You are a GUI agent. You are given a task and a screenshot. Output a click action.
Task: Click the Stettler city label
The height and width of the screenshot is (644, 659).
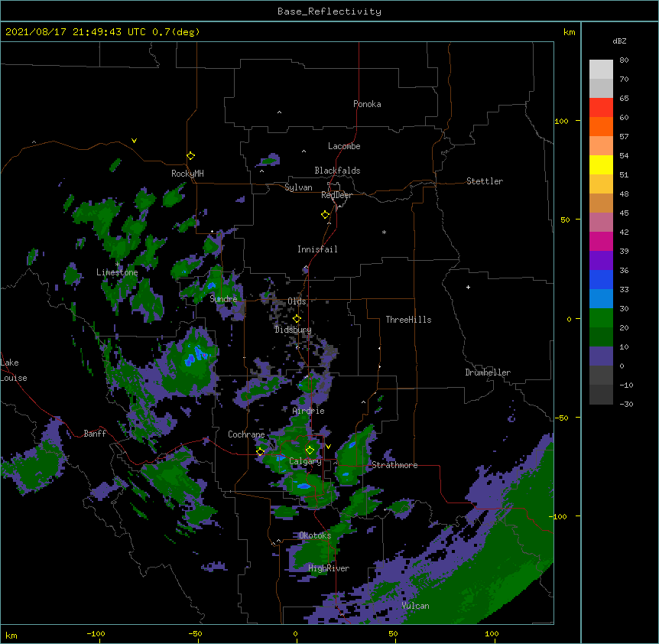click(485, 181)
